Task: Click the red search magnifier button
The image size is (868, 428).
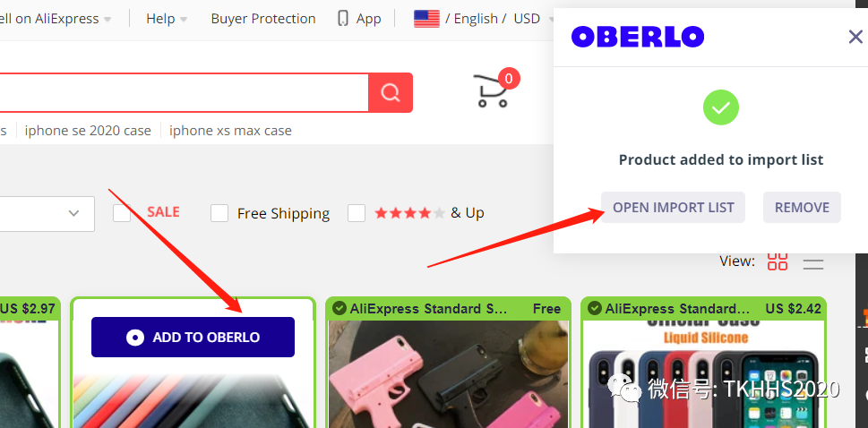Action: coord(391,92)
